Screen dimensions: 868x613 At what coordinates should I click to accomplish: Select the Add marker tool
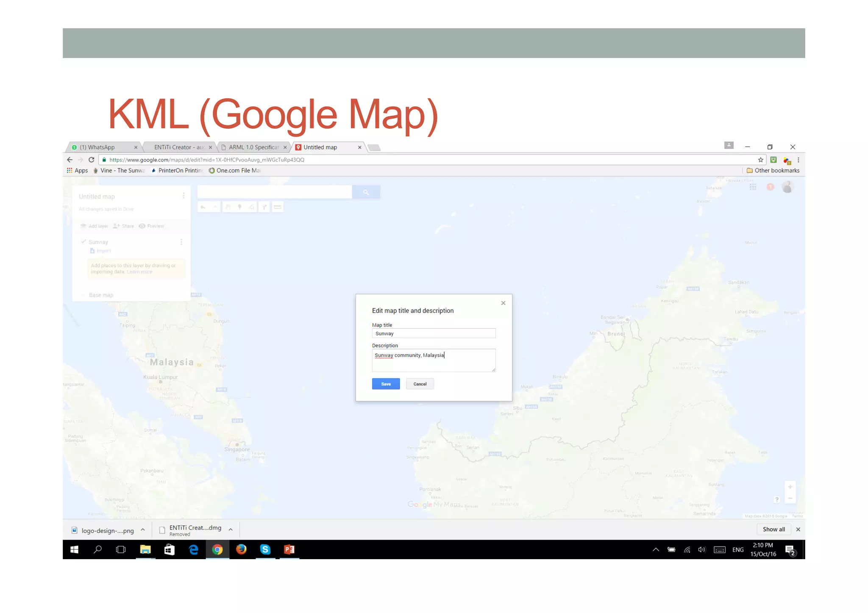coord(240,207)
